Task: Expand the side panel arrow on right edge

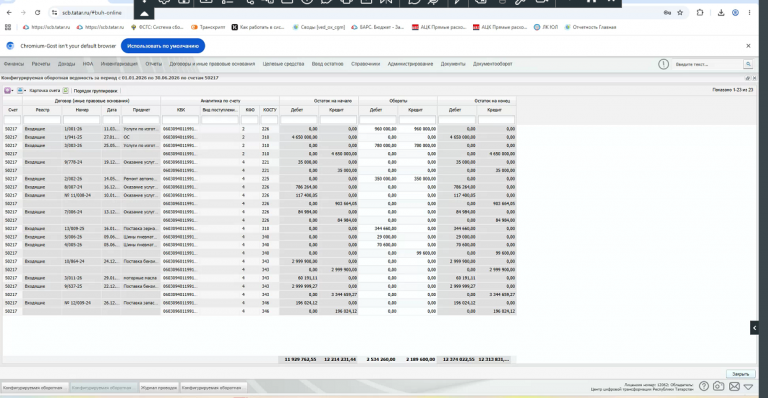Action: tap(754, 328)
